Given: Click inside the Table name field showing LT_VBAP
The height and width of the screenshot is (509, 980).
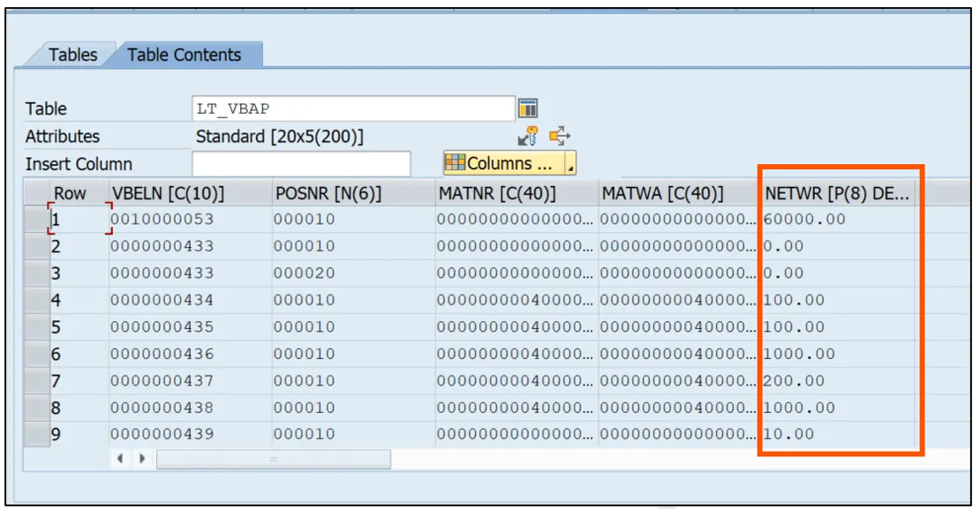Looking at the screenshot, I should 353,107.
